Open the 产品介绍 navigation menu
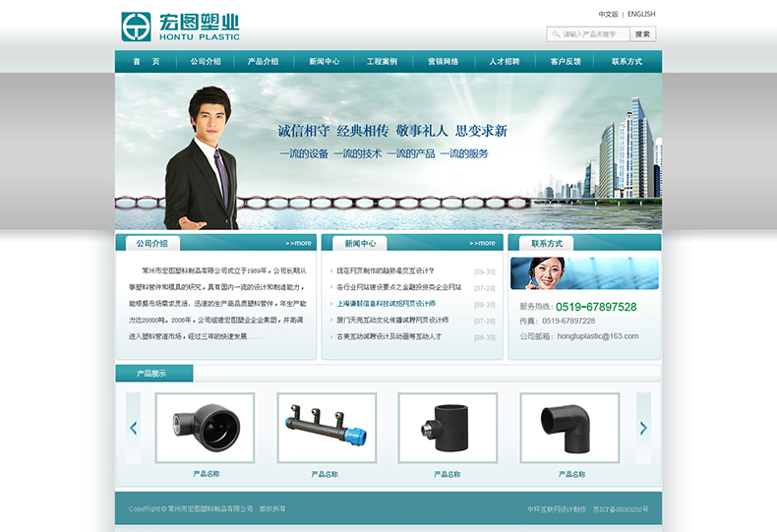This screenshot has height=532, width=777. (x=263, y=62)
